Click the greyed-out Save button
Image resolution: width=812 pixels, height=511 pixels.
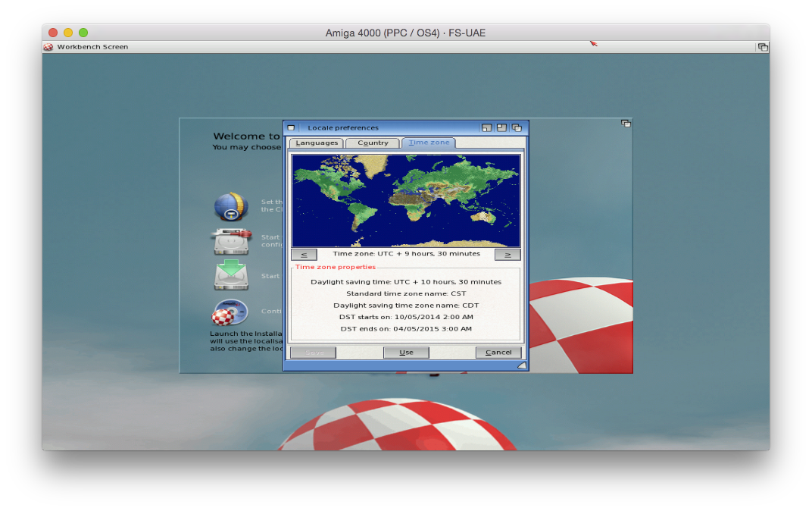tap(314, 353)
